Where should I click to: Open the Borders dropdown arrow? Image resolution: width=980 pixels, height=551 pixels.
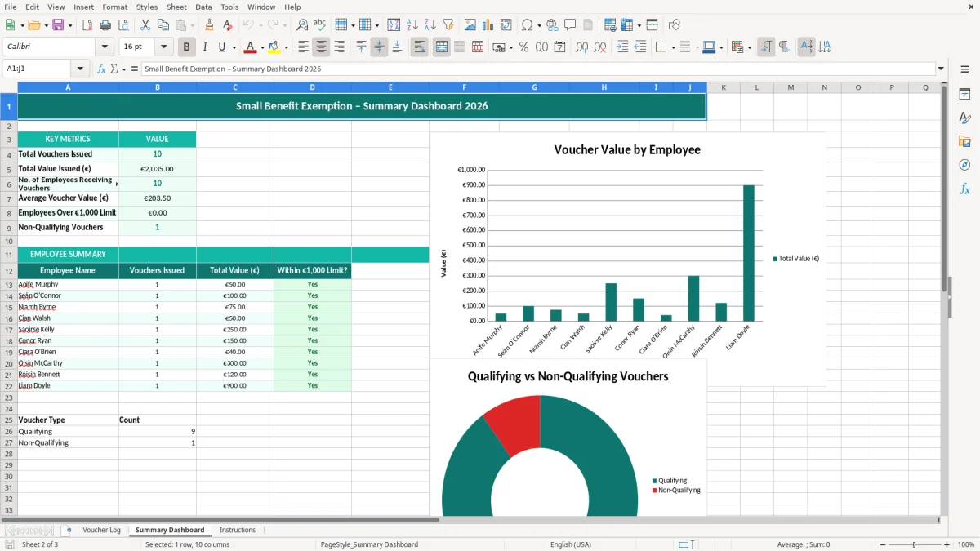point(673,47)
